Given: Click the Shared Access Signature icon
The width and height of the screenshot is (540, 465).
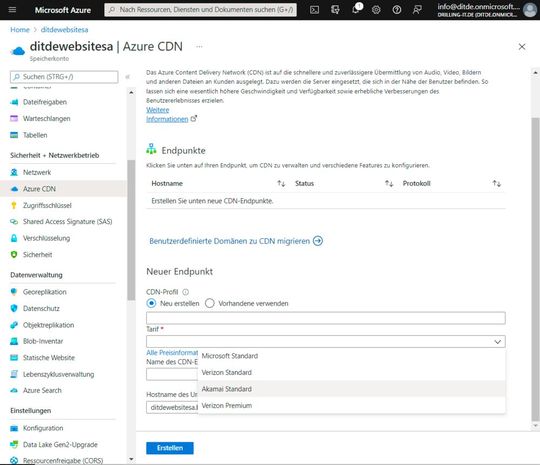Looking at the screenshot, I should [x=14, y=221].
